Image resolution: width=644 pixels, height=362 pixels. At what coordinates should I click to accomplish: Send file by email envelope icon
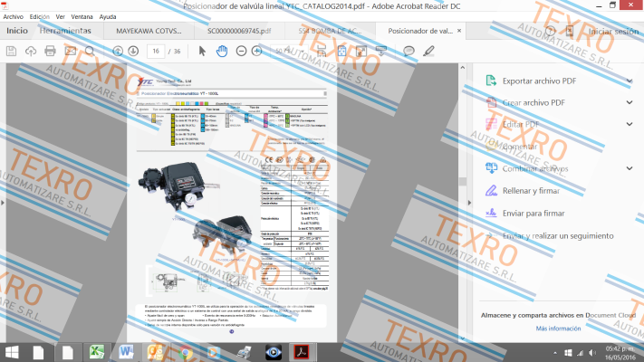(x=71, y=51)
